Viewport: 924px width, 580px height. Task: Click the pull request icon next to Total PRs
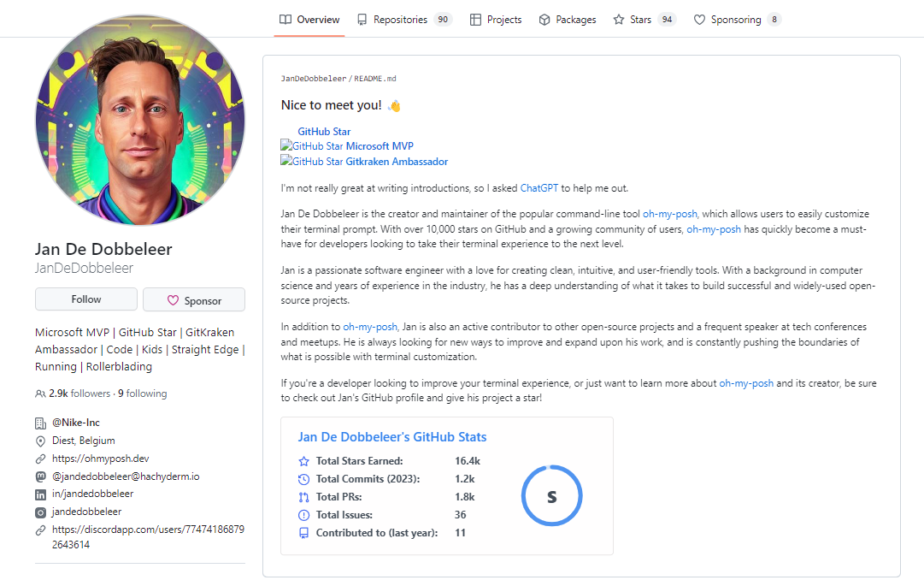pyautogui.click(x=303, y=495)
